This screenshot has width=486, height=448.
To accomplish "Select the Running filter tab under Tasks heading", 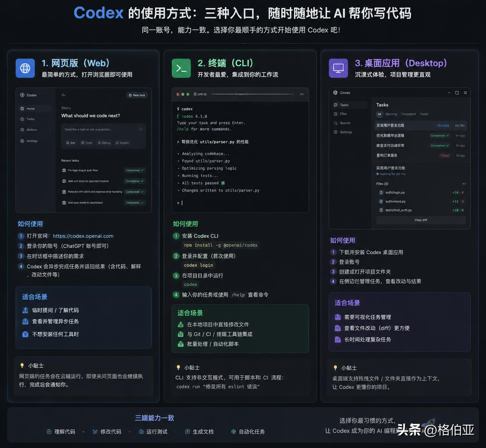I will point(391,114).
